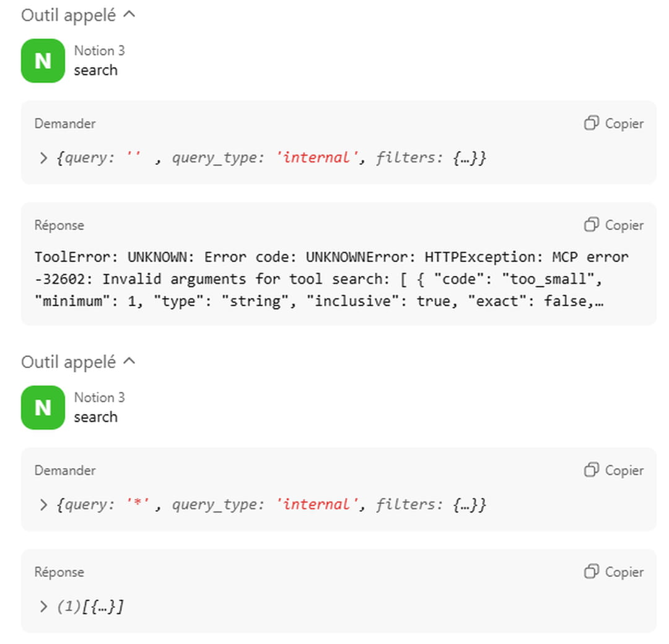The height and width of the screenshot is (644, 669).
Task: Expand the (1)[{…}] response arrow
Action: click(x=43, y=607)
